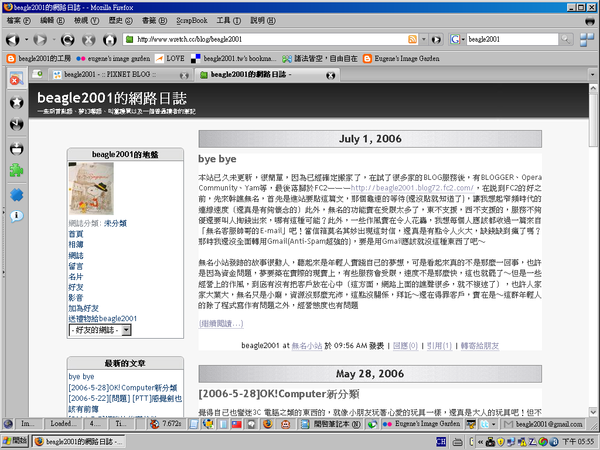
Task: Close the PIXNET BLOG tab
Action: tap(184, 75)
